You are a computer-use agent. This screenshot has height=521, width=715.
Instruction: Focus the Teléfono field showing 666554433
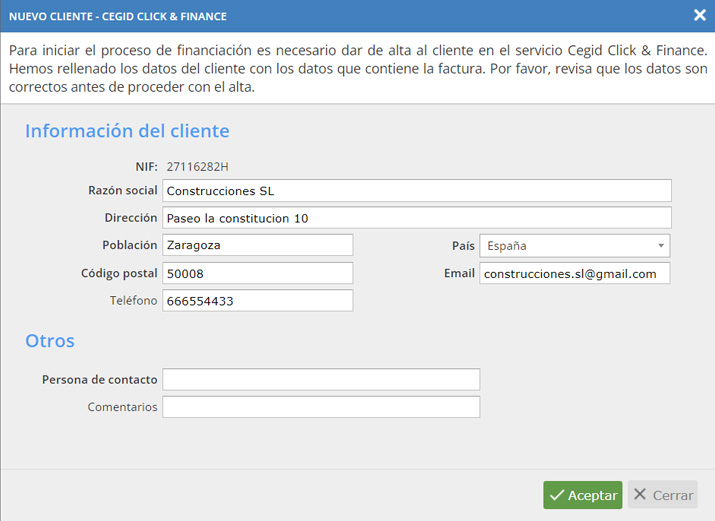258,300
